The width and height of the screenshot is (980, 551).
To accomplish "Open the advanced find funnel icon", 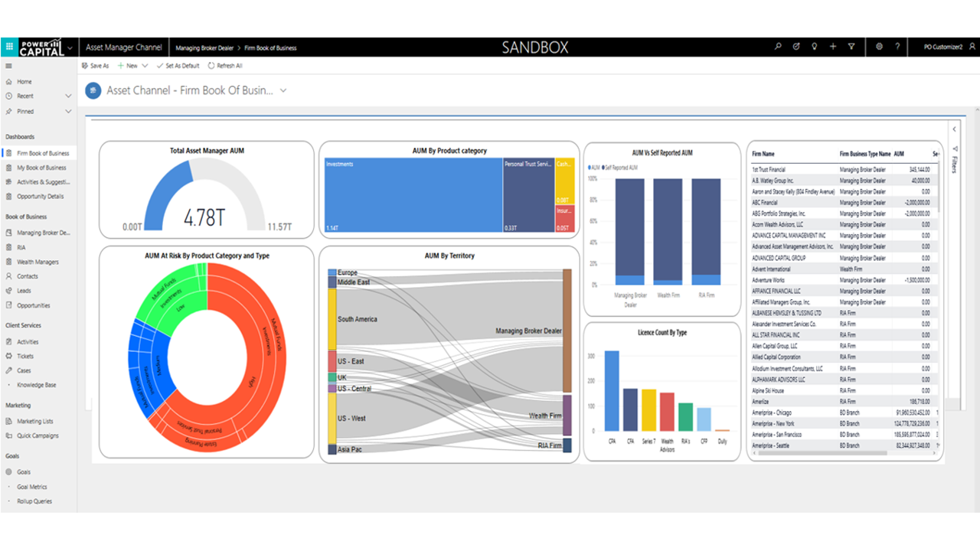I will [851, 47].
